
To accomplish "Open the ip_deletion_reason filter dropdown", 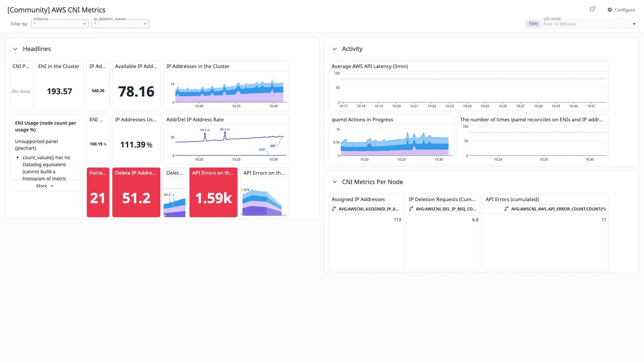I will point(120,23).
